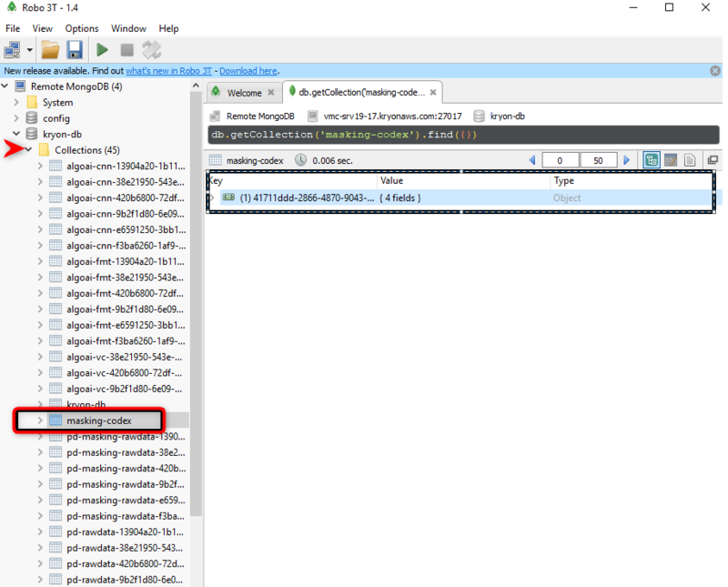Click the Type column header
Viewport: 728px width, 587px height.
[632, 181]
